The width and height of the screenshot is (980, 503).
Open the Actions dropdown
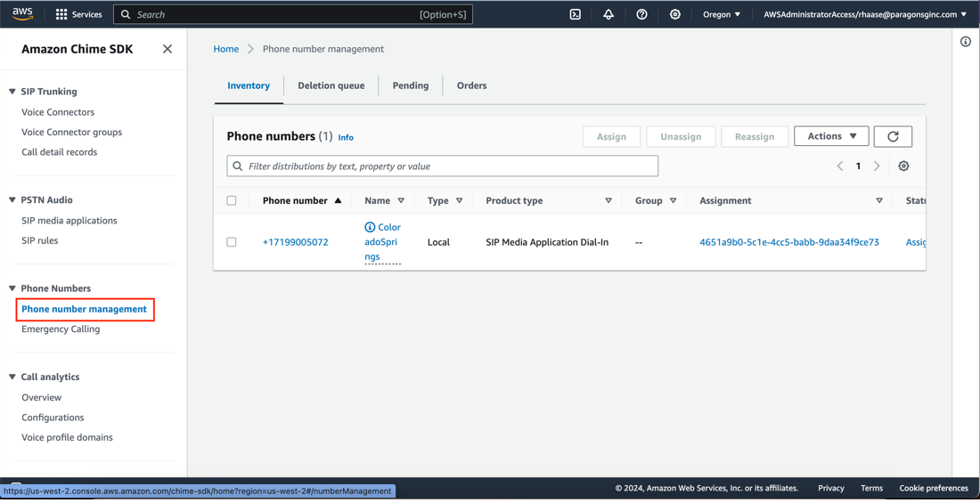point(831,136)
